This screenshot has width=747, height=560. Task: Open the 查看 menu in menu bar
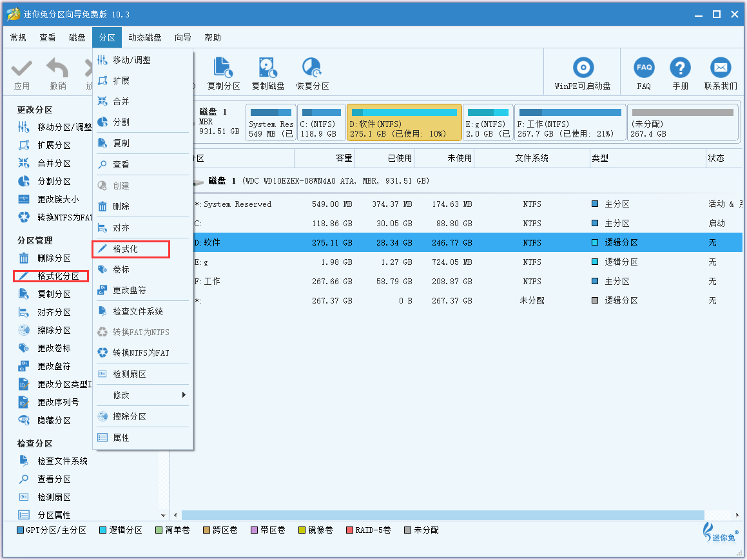point(48,37)
